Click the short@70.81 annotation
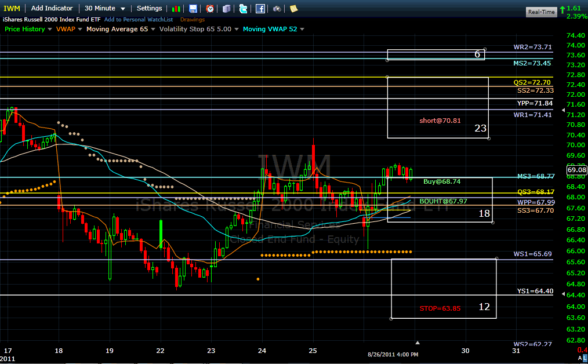The image size is (588, 364). [x=440, y=121]
